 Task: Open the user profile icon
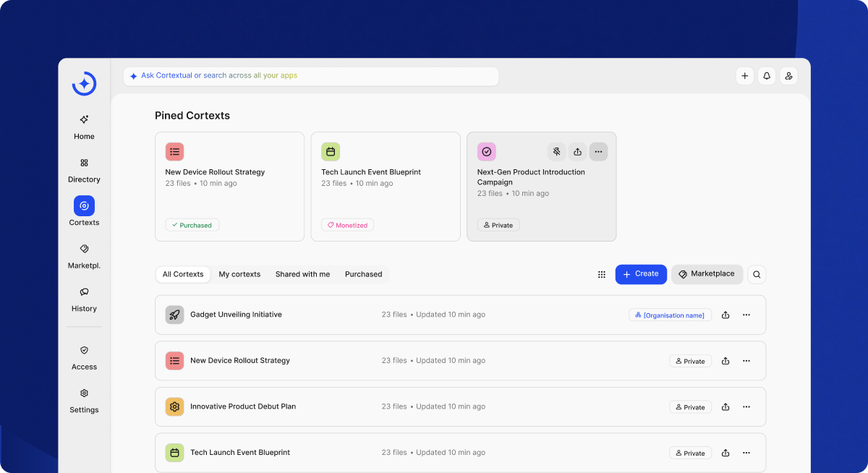point(788,76)
